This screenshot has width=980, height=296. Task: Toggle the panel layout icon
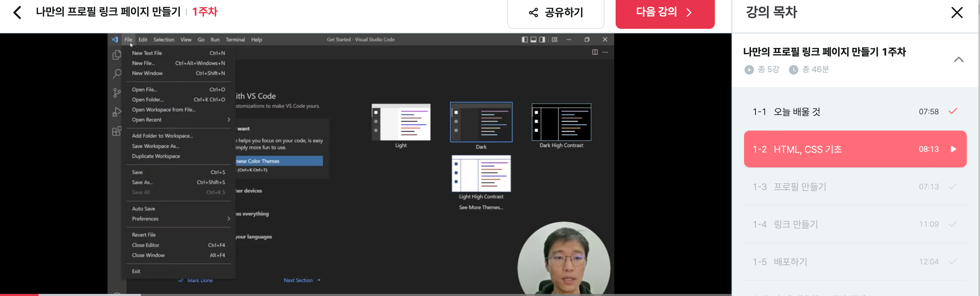coord(533,40)
